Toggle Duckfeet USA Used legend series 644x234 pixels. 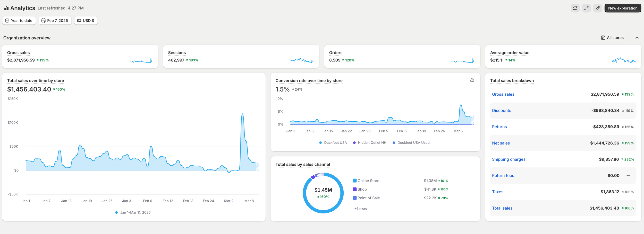tap(411, 143)
